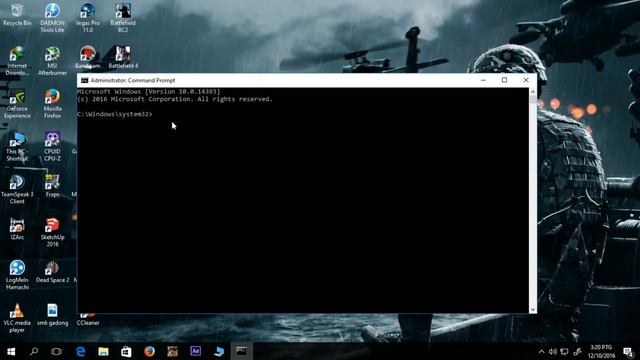Open smk gadong file on desktop

coord(52,315)
